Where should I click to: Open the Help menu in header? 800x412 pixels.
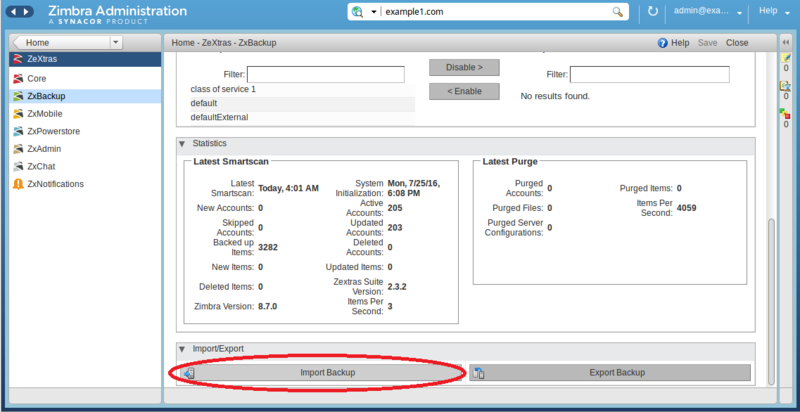(x=773, y=11)
